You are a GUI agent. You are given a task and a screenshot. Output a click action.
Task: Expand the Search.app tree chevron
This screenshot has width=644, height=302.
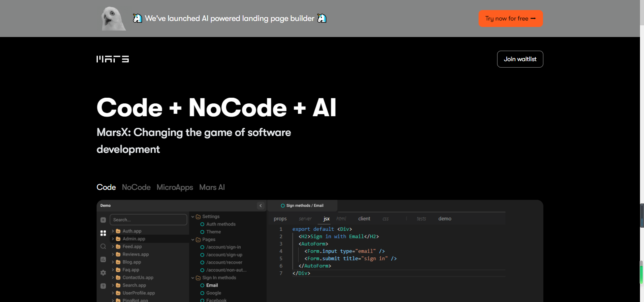(113, 285)
